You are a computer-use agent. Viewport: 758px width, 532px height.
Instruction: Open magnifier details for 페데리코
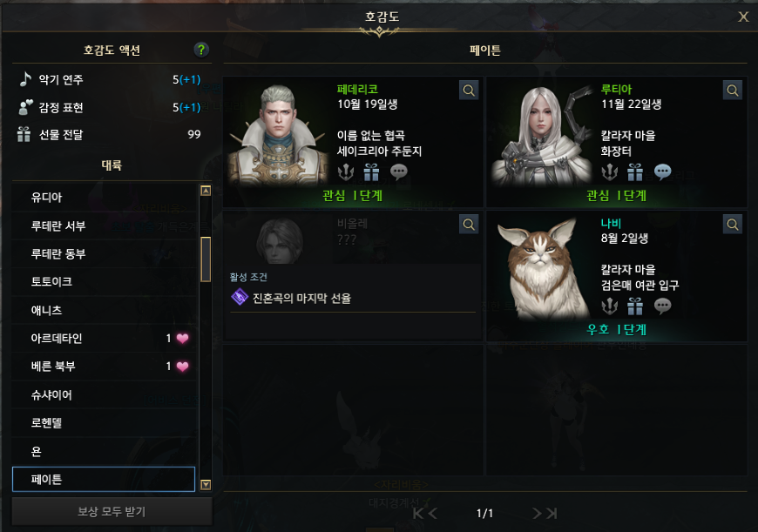point(469,90)
